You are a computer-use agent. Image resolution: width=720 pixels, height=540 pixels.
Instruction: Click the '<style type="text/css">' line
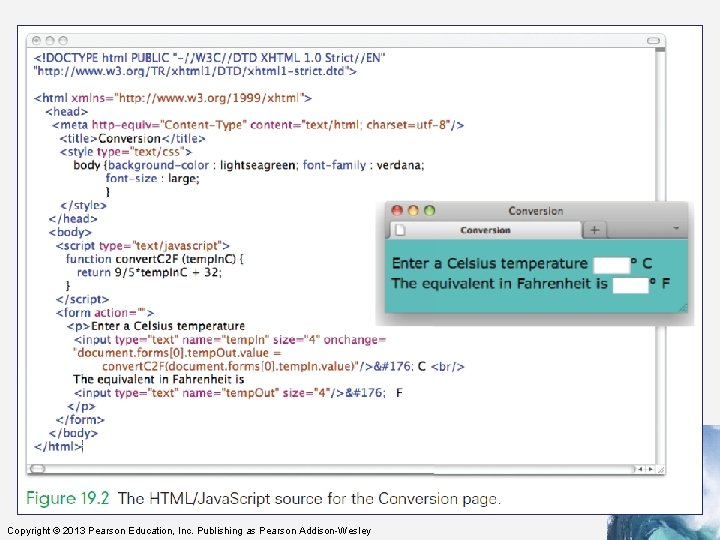[125, 152]
